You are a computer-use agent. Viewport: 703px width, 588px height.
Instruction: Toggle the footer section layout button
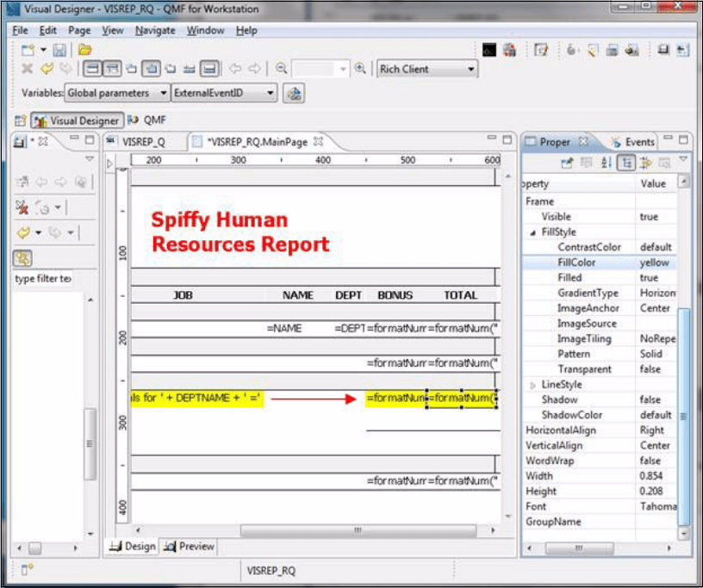pos(209,69)
